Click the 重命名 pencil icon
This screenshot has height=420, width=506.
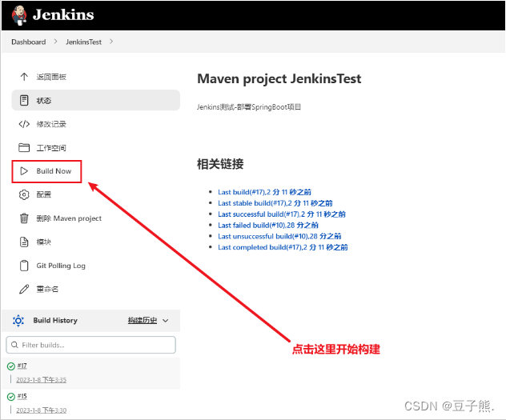[x=24, y=289]
